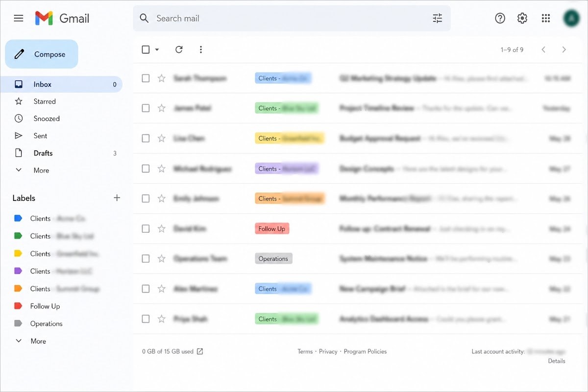Star the Michael Rodriguez email
Image resolution: width=588 pixels, height=392 pixels.
tap(161, 169)
